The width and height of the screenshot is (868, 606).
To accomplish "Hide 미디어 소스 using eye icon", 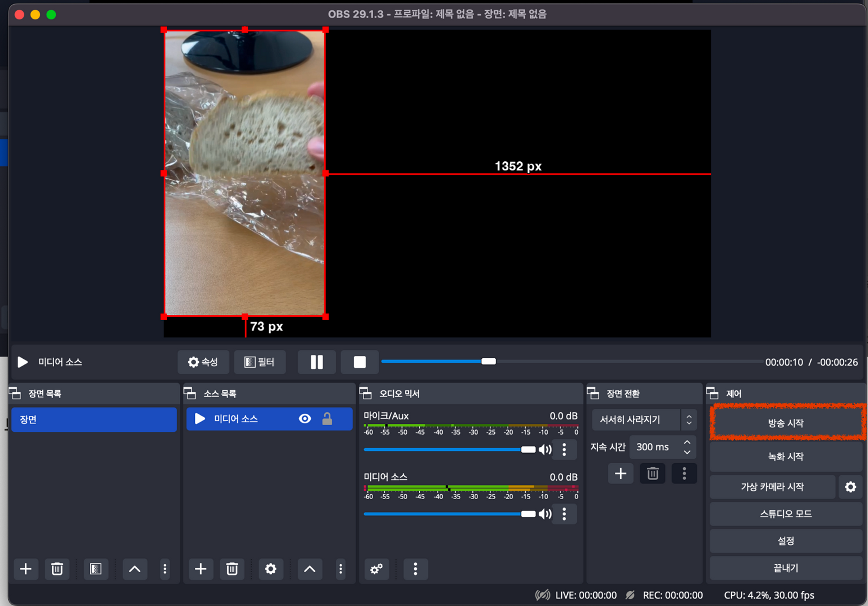I will [x=305, y=419].
